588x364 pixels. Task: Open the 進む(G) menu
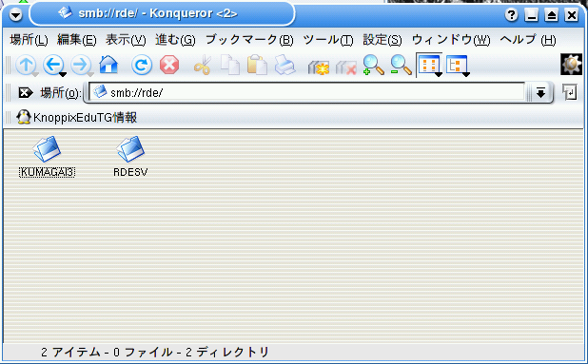click(175, 40)
